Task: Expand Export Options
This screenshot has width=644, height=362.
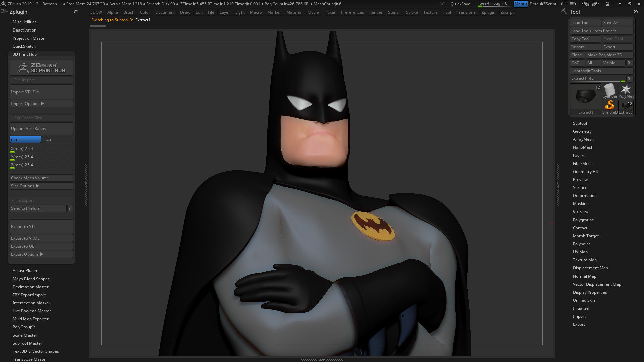Action: pyautogui.click(x=42, y=254)
